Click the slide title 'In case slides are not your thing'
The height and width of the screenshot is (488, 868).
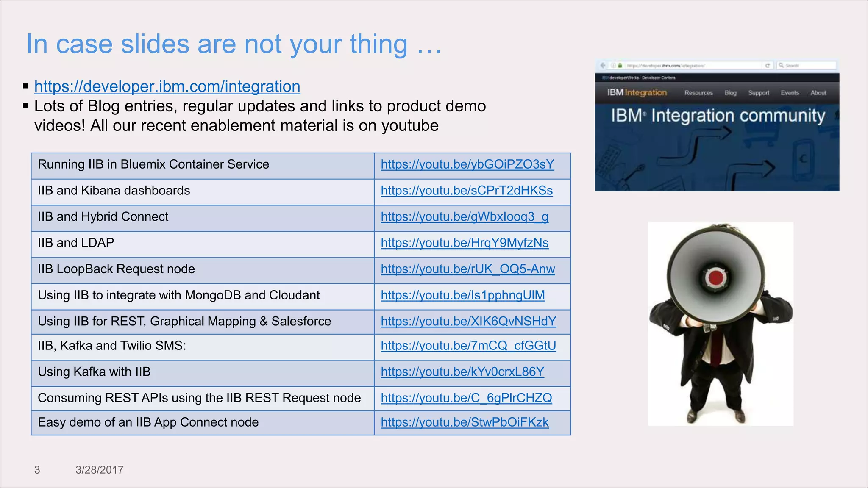pyautogui.click(x=234, y=44)
